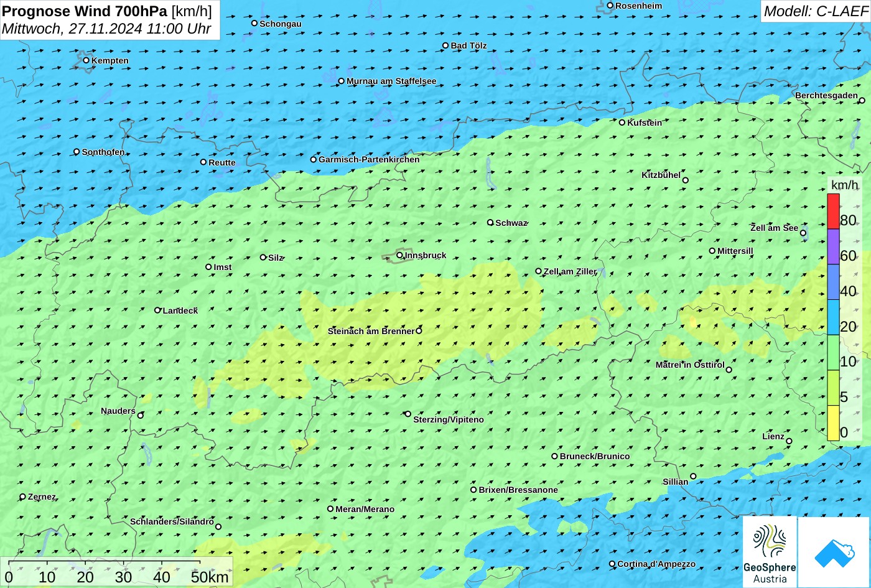Click the "Sillian" town name
The width and height of the screenshot is (871, 588).
[x=676, y=482]
